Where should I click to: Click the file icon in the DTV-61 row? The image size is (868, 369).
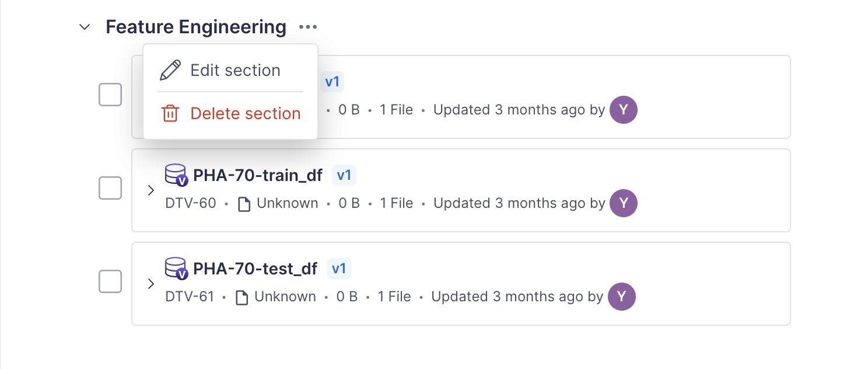pyautogui.click(x=242, y=297)
